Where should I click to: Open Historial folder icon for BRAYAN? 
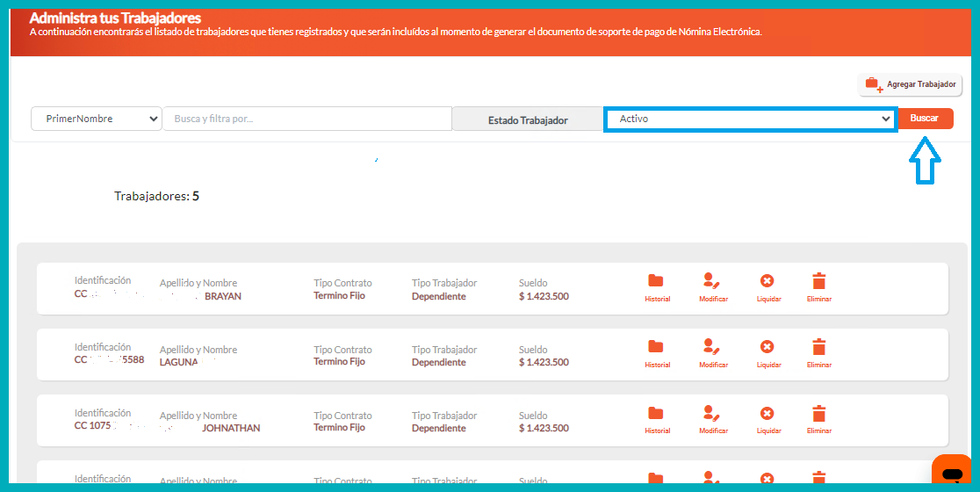click(x=656, y=281)
